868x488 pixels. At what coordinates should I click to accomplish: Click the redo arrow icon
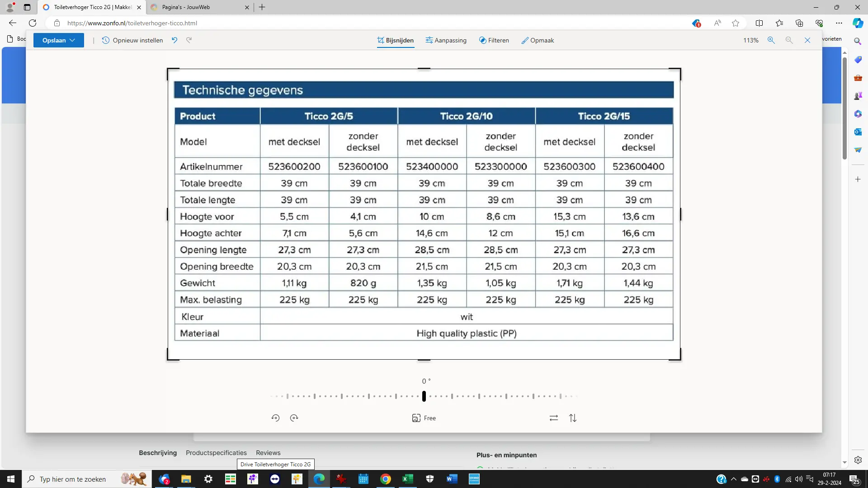(x=189, y=40)
